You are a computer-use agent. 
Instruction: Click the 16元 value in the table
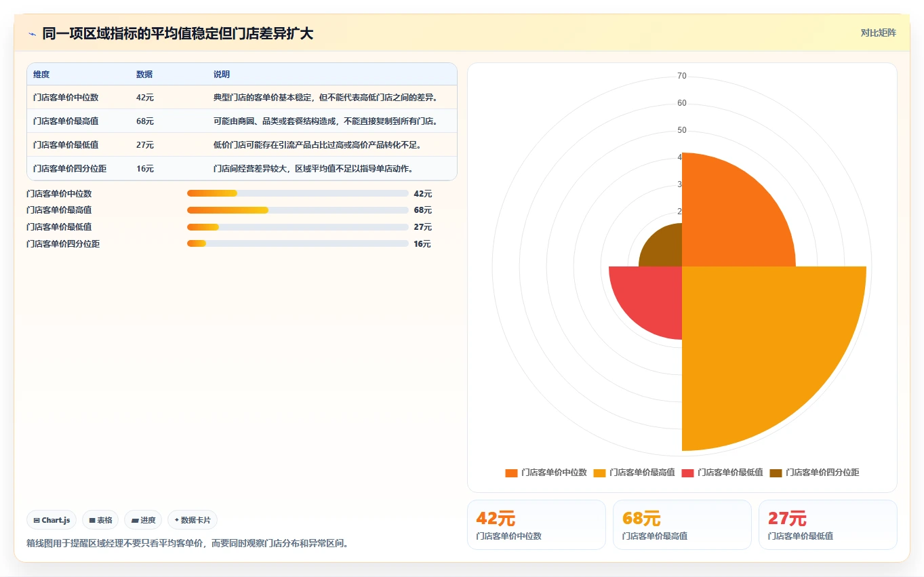[145, 169]
